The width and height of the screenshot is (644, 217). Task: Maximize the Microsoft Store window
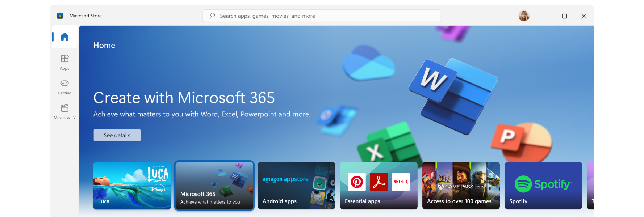[x=564, y=16]
